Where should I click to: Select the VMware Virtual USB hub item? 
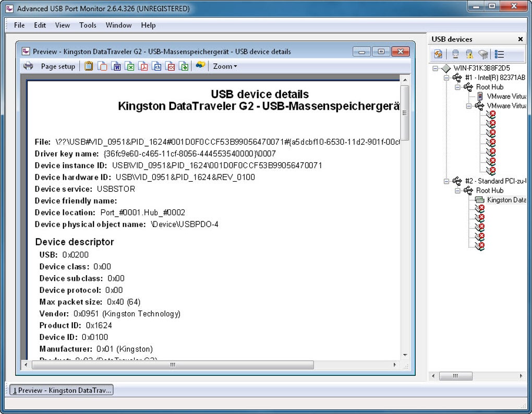point(506,106)
